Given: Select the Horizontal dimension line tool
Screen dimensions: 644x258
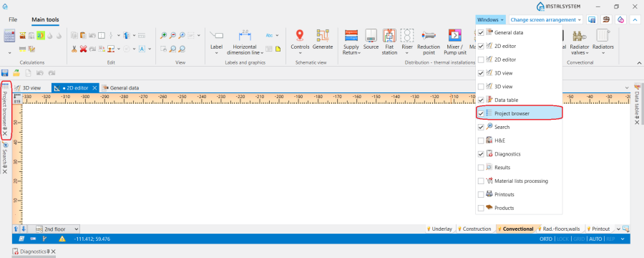Looking at the screenshot, I should 245,42.
